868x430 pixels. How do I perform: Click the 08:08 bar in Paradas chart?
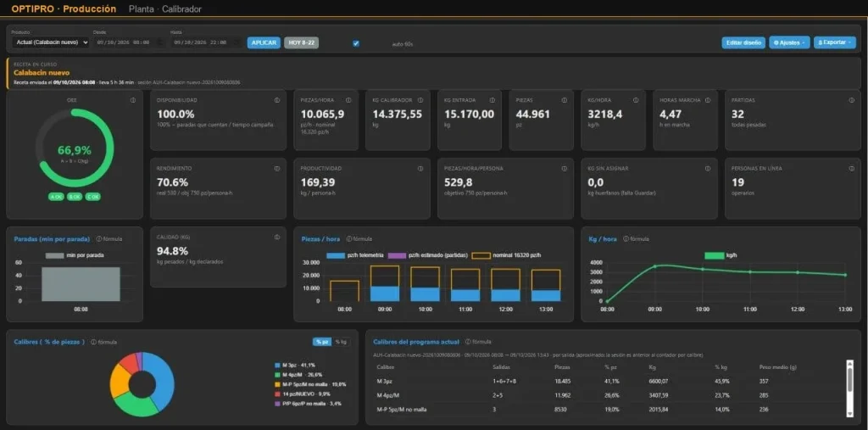point(81,284)
